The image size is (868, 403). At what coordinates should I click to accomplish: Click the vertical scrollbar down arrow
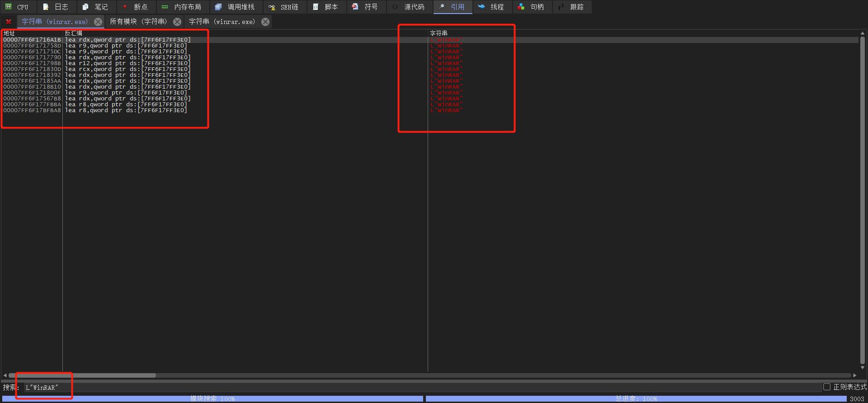[x=863, y=368]
